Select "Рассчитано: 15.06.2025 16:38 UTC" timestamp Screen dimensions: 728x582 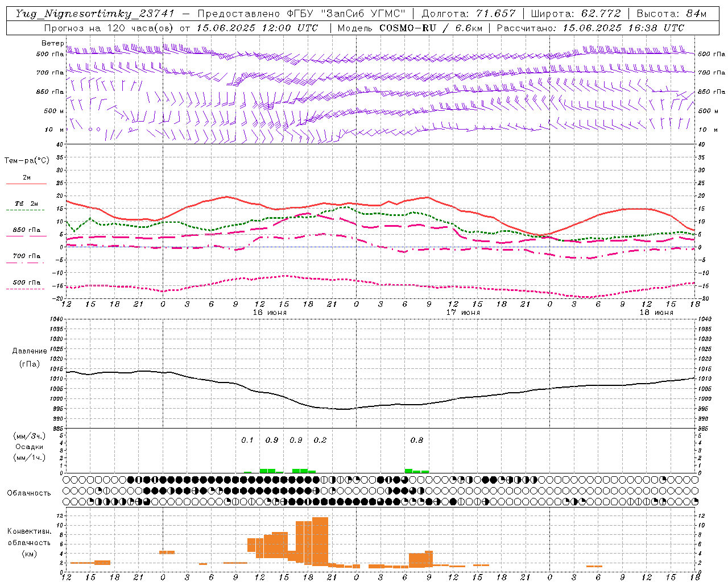coord(590,28)
